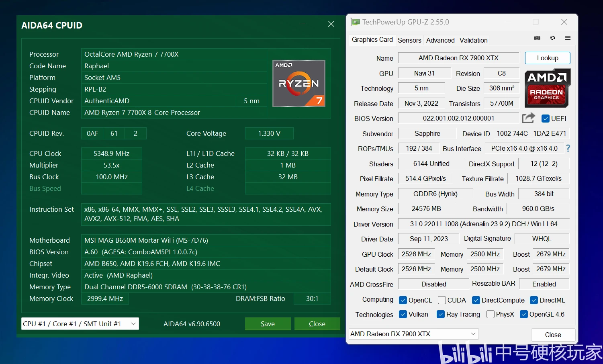Click the Subvendor Sapphire field

click(x=427, y=133)
